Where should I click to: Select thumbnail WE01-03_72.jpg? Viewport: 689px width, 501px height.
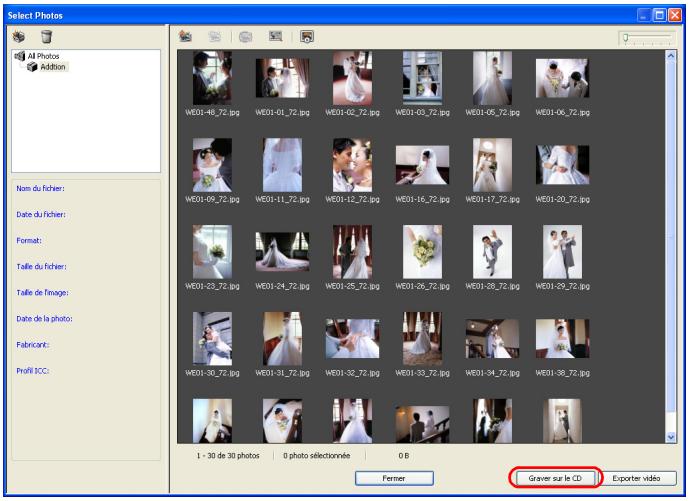tap(422, 78)
